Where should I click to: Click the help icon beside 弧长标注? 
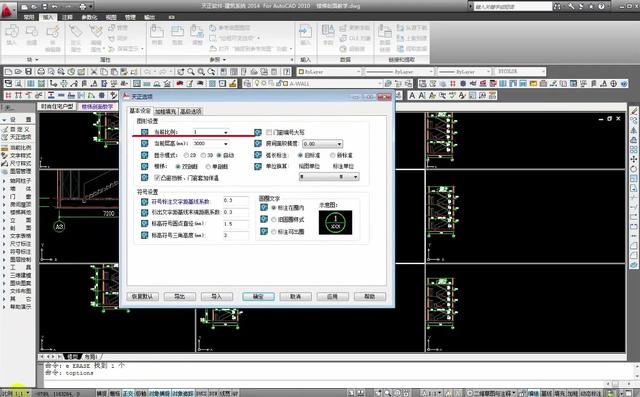point(258,155)
